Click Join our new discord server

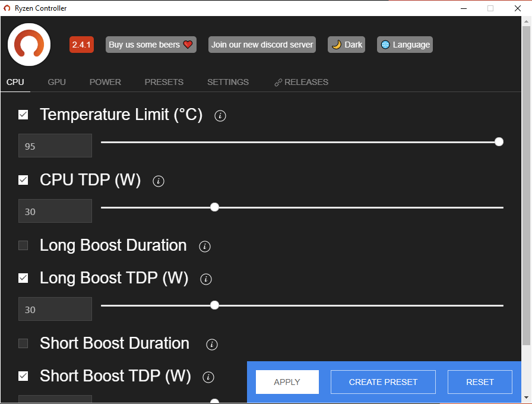pyautogui.click(x=262, y=45)
